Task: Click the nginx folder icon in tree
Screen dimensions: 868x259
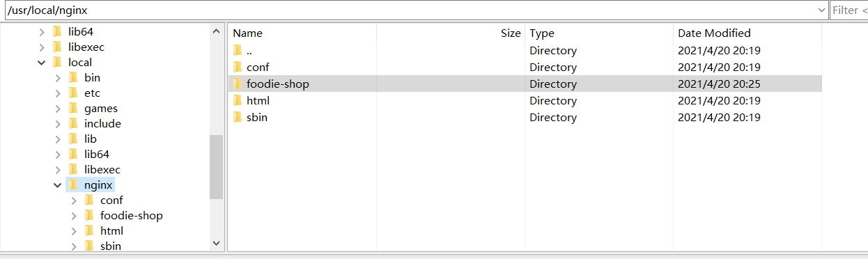Action: [73, 185]
